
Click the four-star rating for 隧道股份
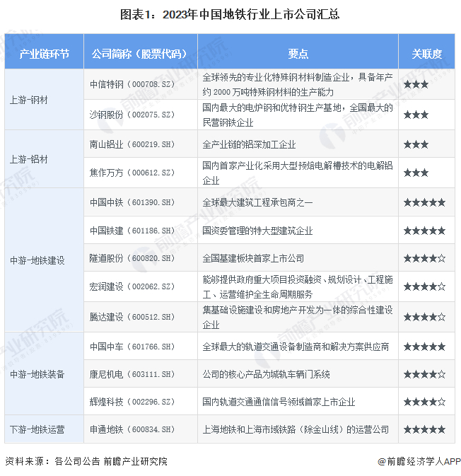click(x=424, y=258)
